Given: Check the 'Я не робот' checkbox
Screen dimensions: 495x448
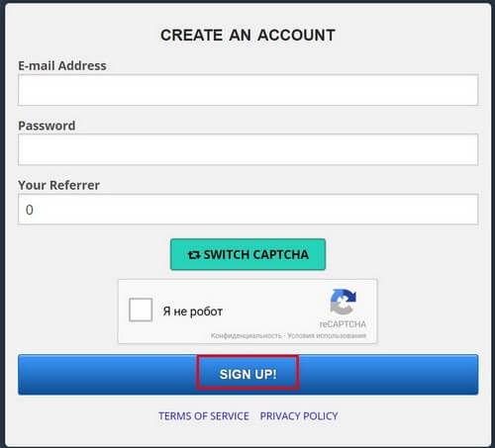Looking at the screenshot, I should [x=141, y=310].
